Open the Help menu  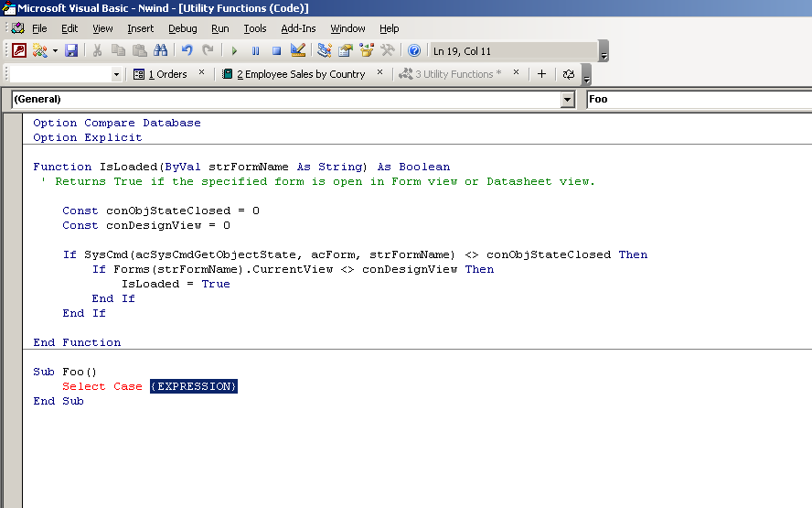point(389,28)
